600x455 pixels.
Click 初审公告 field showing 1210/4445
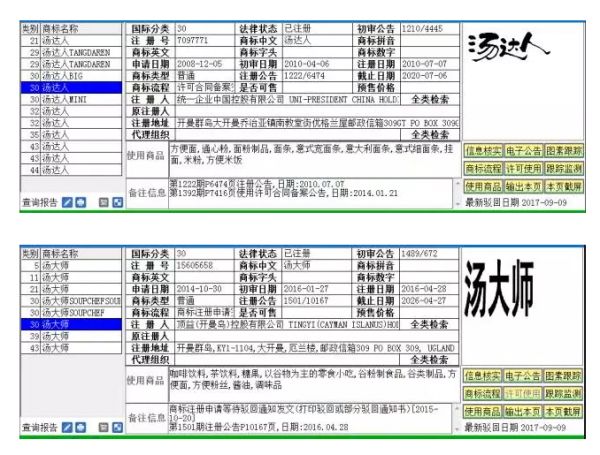(x=430, y=29)
